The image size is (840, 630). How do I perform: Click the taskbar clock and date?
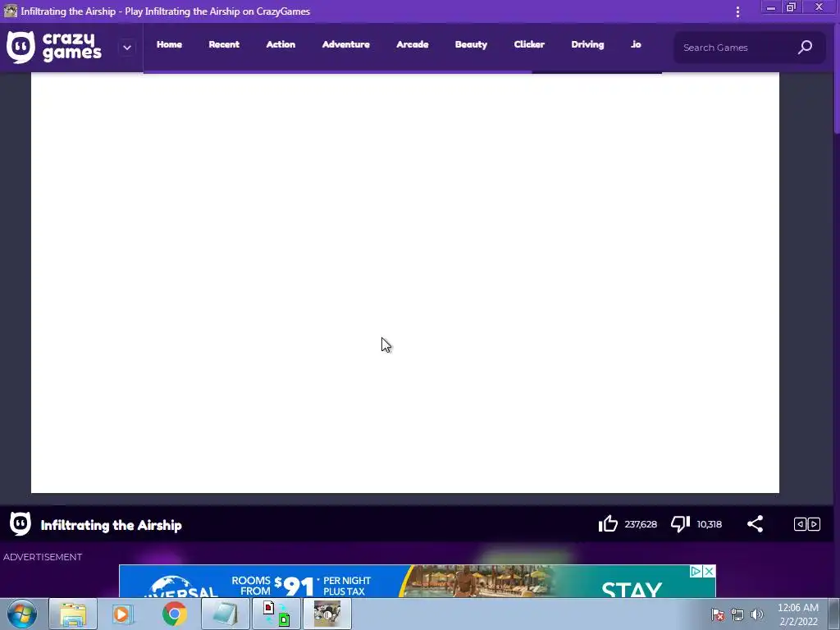798,614
